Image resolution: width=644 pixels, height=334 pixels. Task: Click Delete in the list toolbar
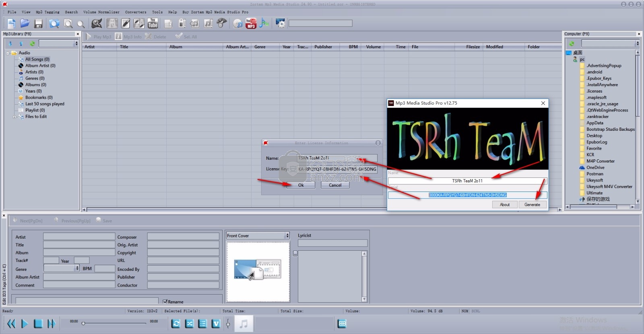[x=155, y=37]
